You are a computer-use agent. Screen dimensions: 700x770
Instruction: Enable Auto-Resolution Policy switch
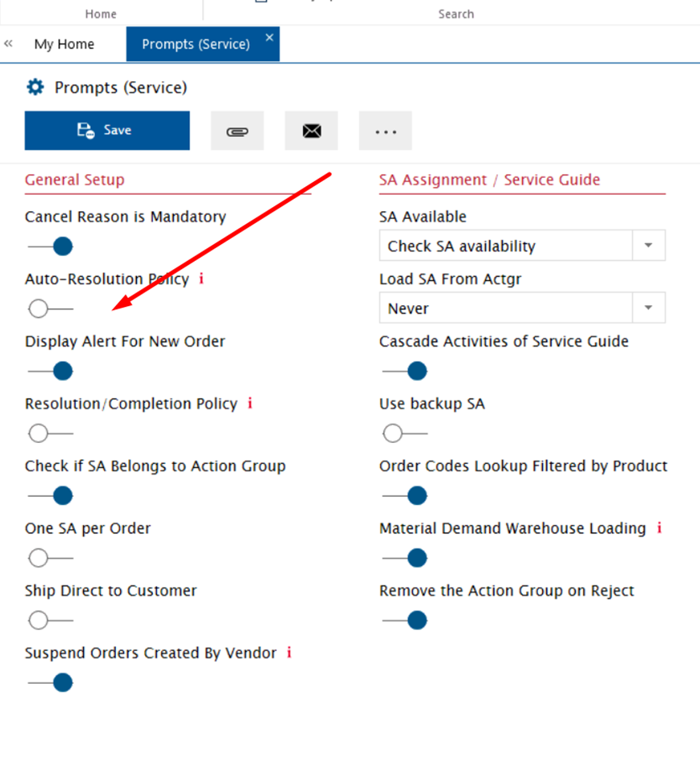pyautogui.click(x=51, y=308)
